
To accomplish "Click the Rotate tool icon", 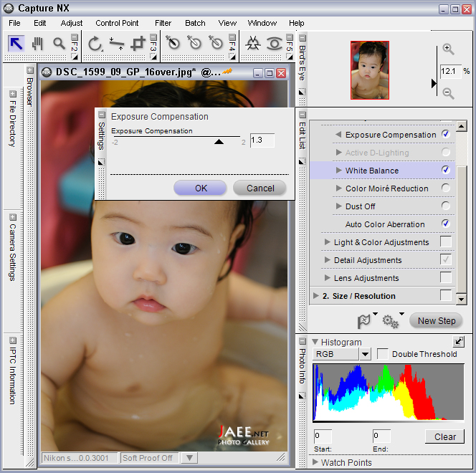I will pos(95,44).
